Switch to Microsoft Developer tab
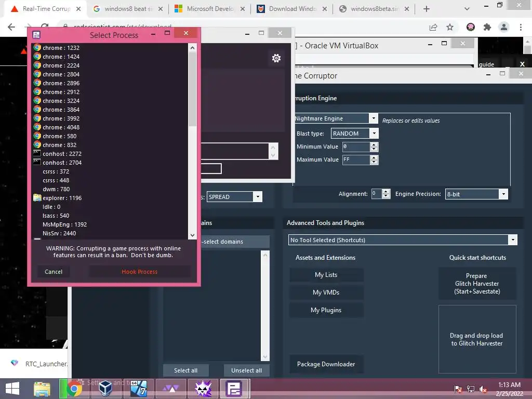Image resolution: width=532 pixels, height=399 pixels. [x=210, y=9]
